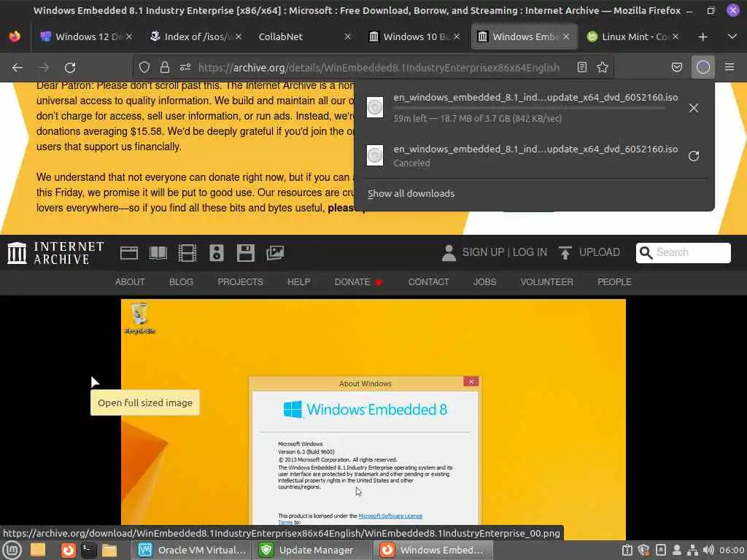Screen dimensions: 747x560
Task: Switch to Oracle VM VirtualBox window
Action: (192, 550)
